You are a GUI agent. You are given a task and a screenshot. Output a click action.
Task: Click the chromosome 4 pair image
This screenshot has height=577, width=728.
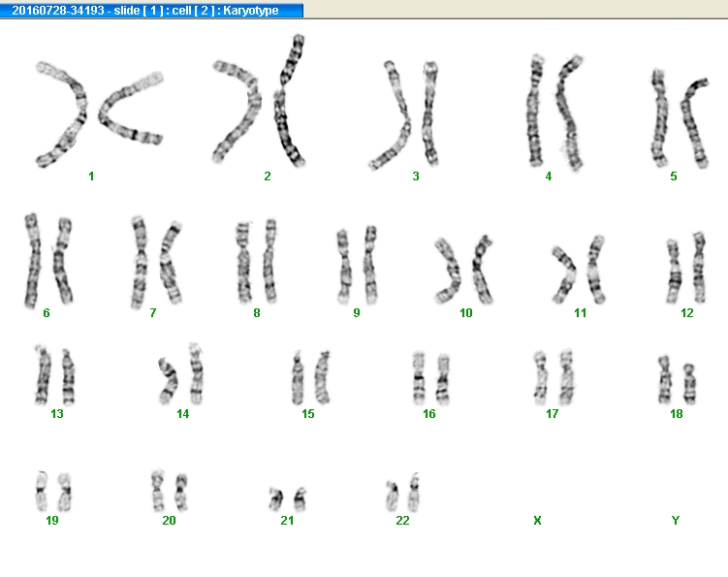tap(555, 112)
